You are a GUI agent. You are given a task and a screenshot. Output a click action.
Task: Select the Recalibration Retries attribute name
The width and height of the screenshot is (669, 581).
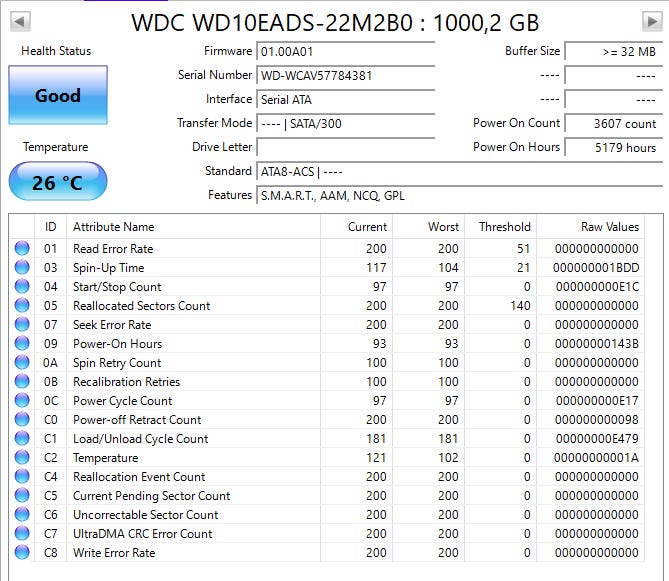click(126, 381)
